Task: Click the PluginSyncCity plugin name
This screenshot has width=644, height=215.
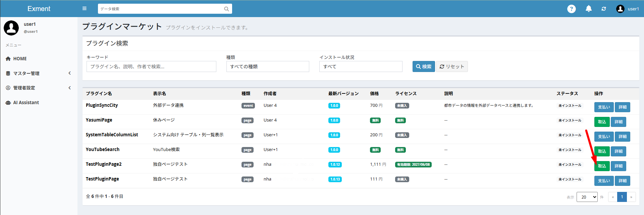Action: coord(102,105)
